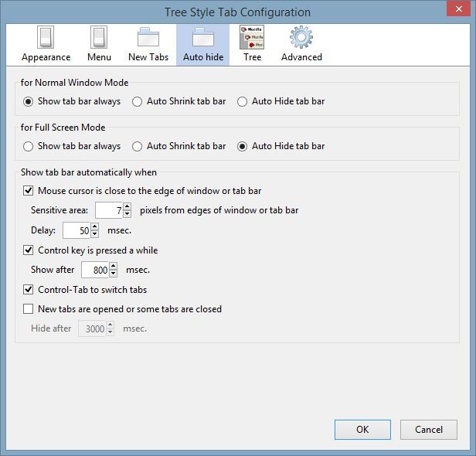Select the Auto hide folder icon
The image size is (476, 456).
(202, 37)
